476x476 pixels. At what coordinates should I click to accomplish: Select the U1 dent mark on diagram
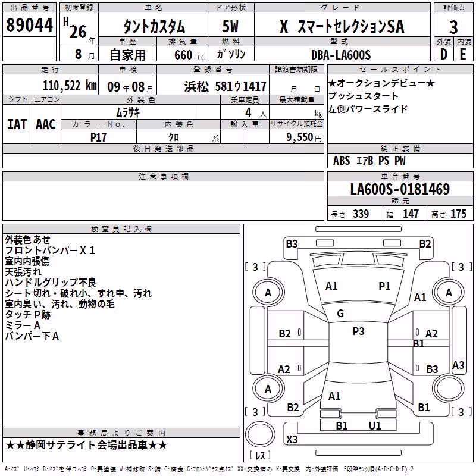click(375, 426)
